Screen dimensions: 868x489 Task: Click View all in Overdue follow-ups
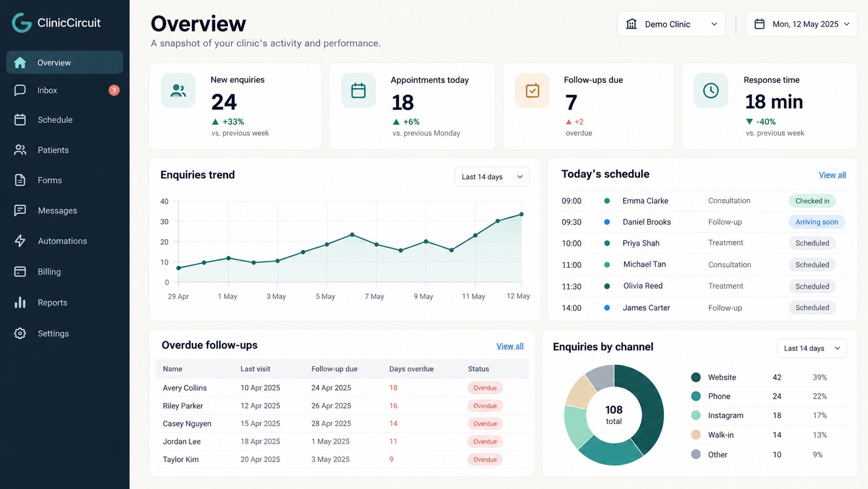tap(510, 346)
